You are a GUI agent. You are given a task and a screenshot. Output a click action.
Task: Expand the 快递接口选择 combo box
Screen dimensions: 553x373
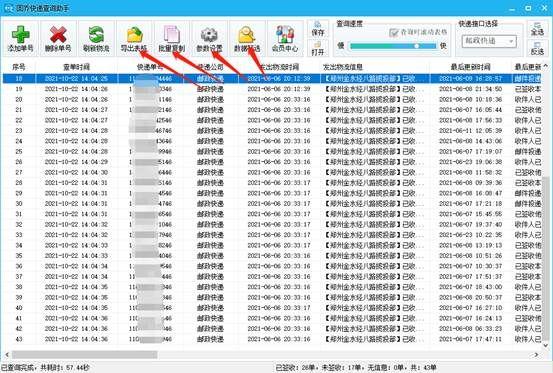point(489,41)
